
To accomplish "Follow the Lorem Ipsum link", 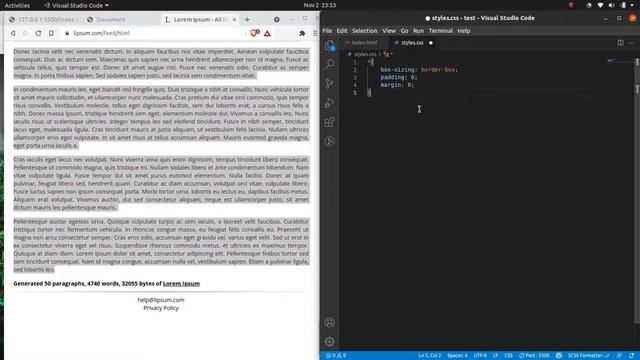I will [x=181, y=284].
